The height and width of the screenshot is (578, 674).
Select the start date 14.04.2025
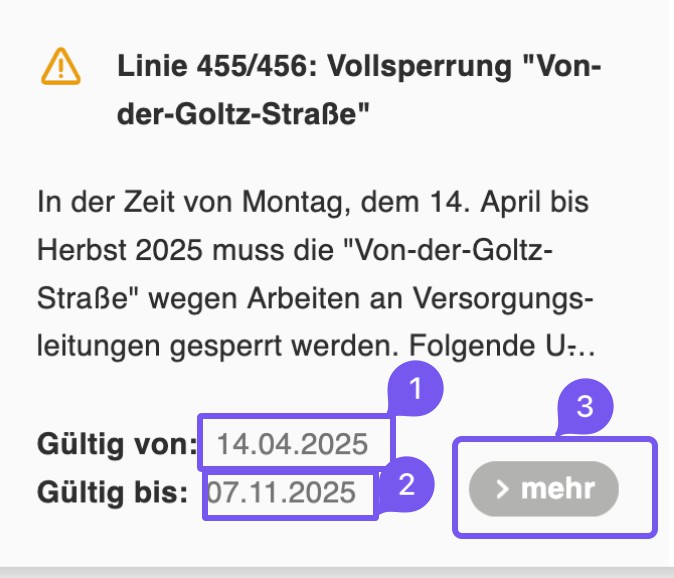[x=293, y=442]
